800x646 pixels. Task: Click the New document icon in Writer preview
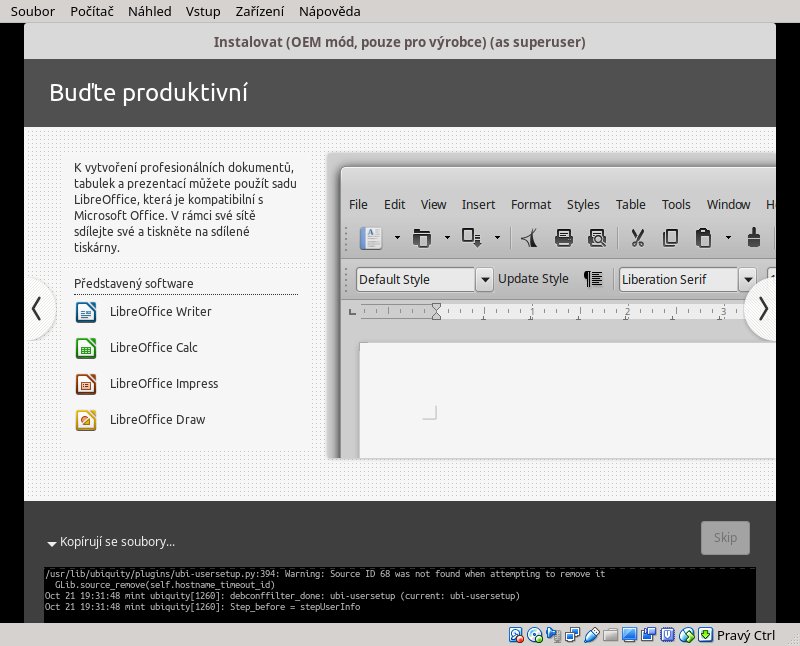pyautogui.click(x=371, y=238)
